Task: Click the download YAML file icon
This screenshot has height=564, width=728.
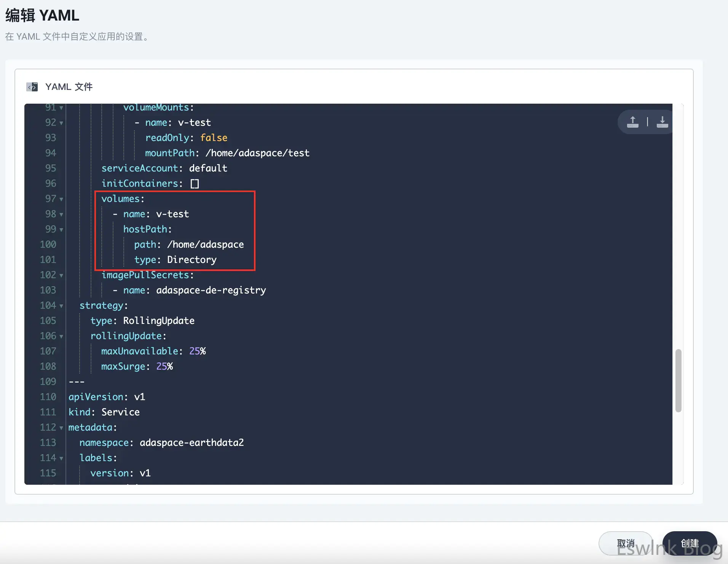Action: coord(662,122)
